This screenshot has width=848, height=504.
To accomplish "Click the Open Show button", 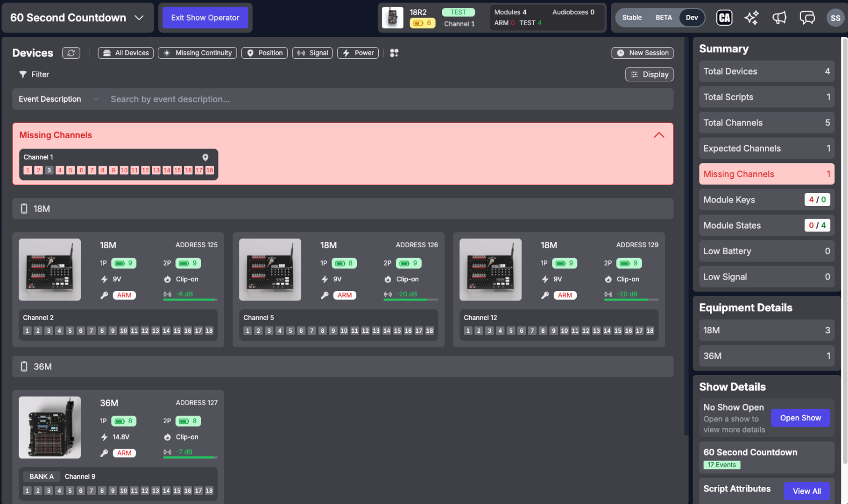I will click(800, 418).
